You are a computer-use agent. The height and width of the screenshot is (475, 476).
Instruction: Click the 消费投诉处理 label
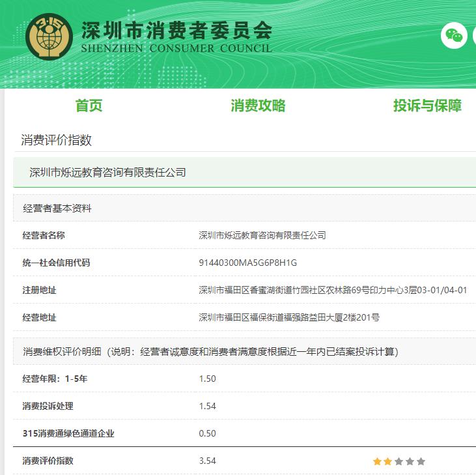48,406
